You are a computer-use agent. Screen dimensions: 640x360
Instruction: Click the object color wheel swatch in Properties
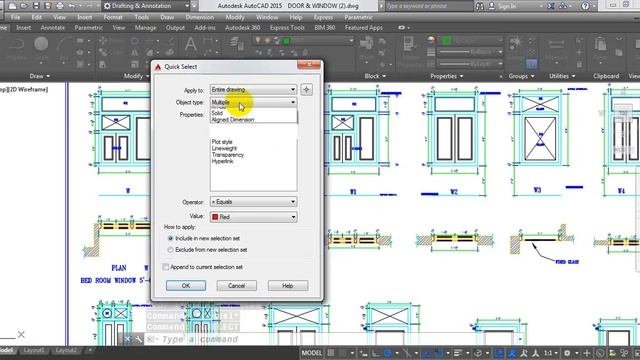431,40
